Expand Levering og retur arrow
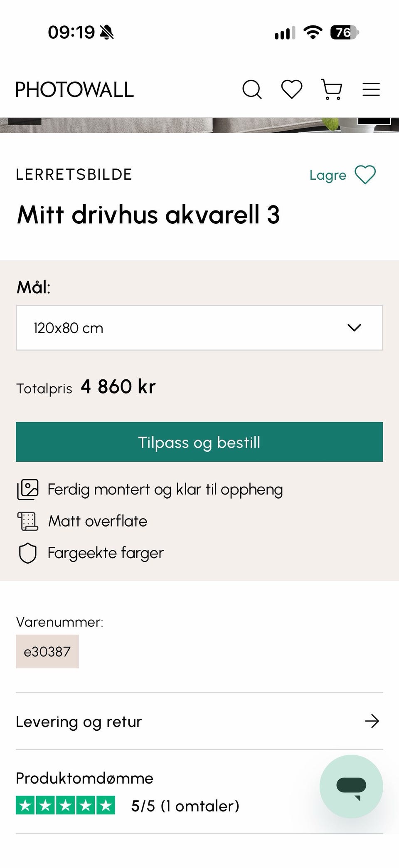 pos(372,721)
